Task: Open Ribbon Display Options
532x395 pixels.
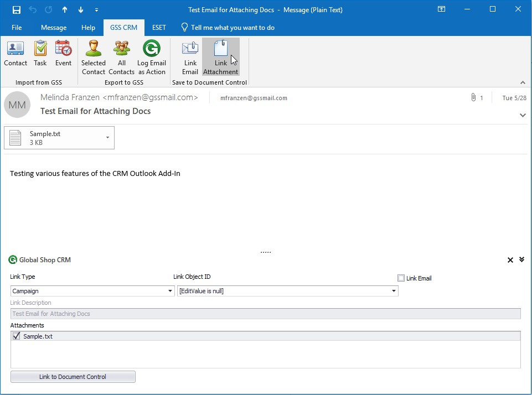Action: coord(441,9)
